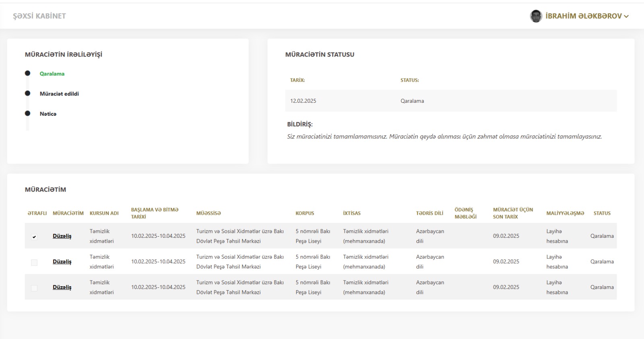Click İbrahim Ələkbərov's profile avatar
644x339 pixels.
pyautogui.click(x=536, y=16)
